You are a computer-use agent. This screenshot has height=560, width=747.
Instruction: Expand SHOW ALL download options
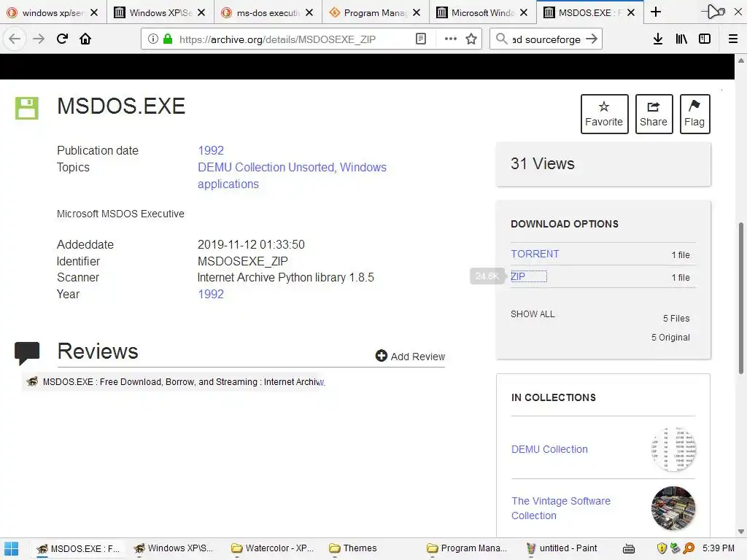click(533, 314)
